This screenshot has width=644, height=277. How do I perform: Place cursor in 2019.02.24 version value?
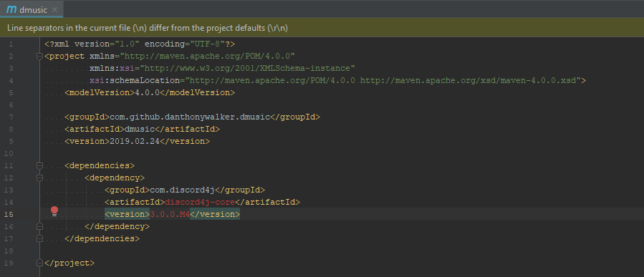click(x=134, y=141)
